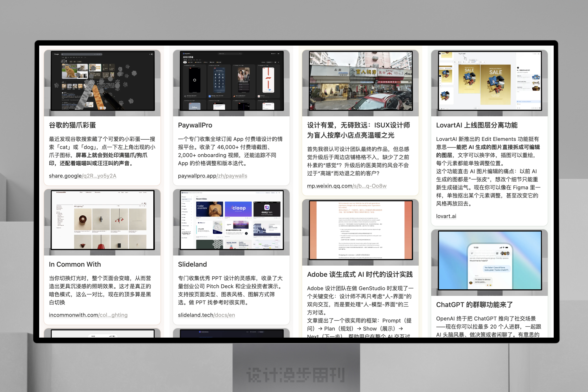This screenshot has width=588, height=392.
Task: Open the share.google link
Action: click(x=83, y=176)
